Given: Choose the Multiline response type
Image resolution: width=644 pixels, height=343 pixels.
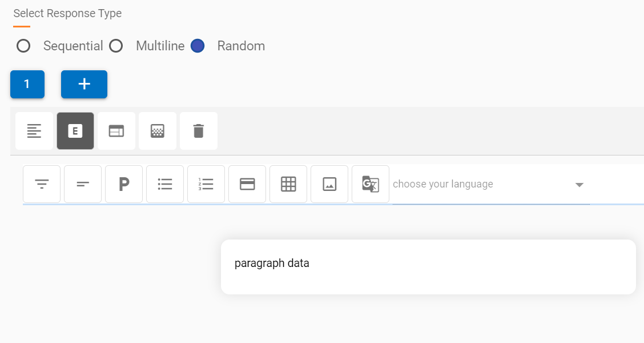Looking at the screenshot, I should pyautogui.click(x=116, y=46).
